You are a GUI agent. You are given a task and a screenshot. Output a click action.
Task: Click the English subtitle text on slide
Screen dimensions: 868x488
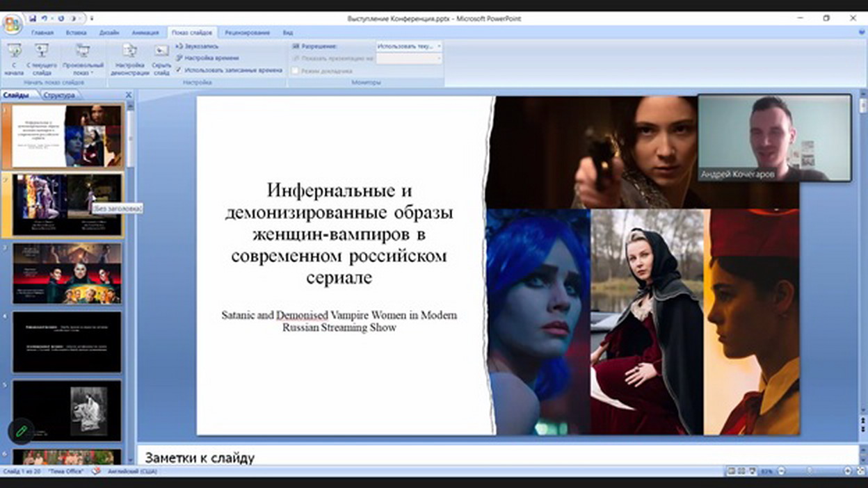pyautogui.click(x=339, y=321)
